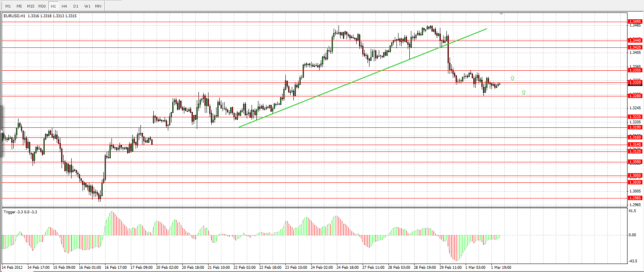
Task: Change chart to D1 daily timeframe
Action: (76, 6)
